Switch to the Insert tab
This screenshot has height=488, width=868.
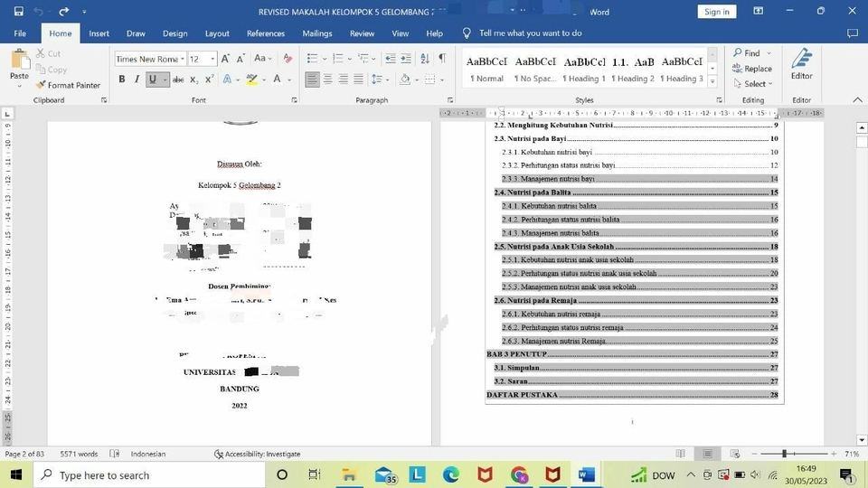[99, 33]
